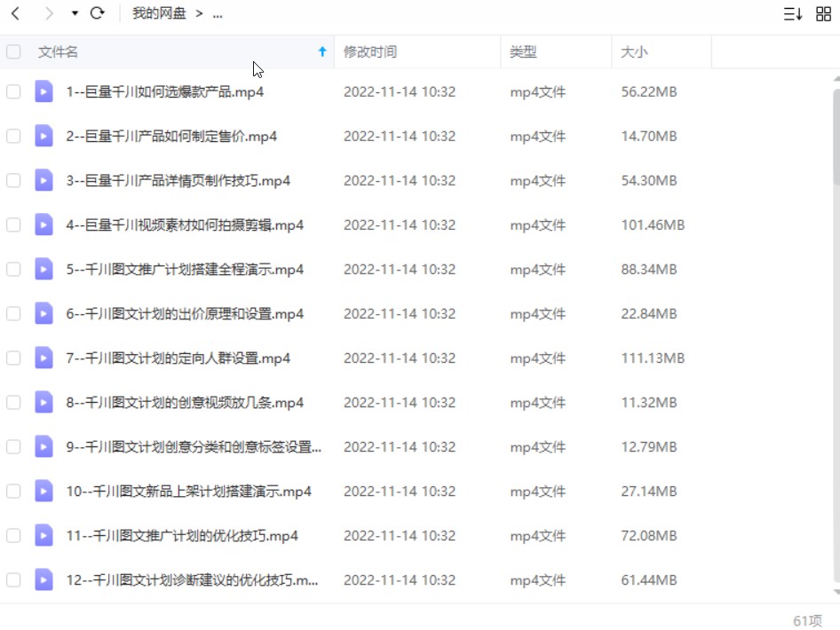Image resolution: width=840 pixels, height=630 pixels.
Task: Click the 111.13MB size cell
Action: pos(653,358)
